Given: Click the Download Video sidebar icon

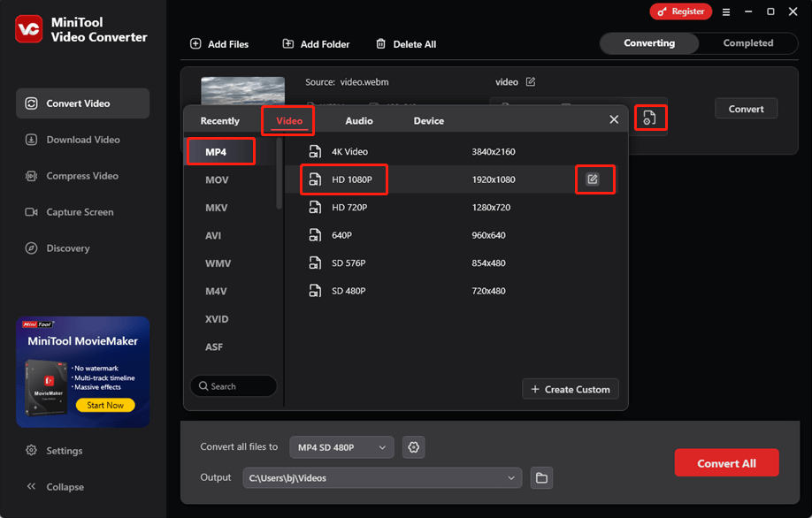Looking at the screenshot, I should tap(31, 140).
